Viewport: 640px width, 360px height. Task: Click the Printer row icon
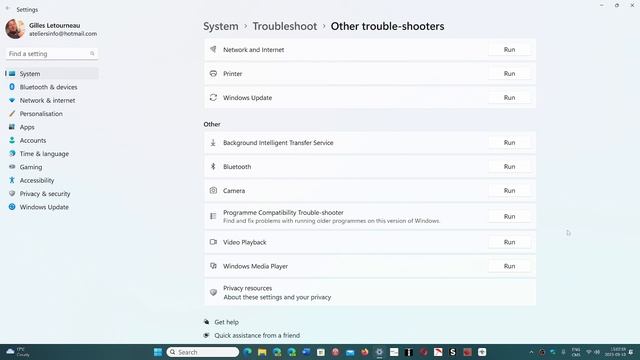[x=213, y=73]
